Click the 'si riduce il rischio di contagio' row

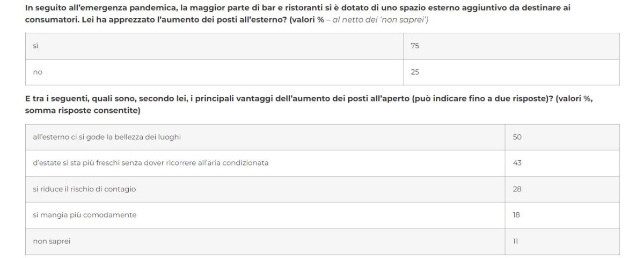tap(84, 189)
